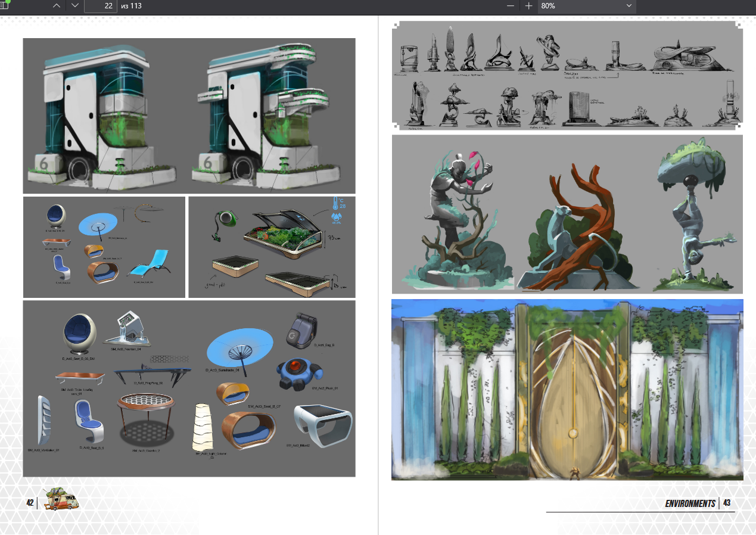This screenshot has width=756, height=535.
Task: Click the 'D_Act3_Sunshade_01' label
Action: tap(222, 370)
